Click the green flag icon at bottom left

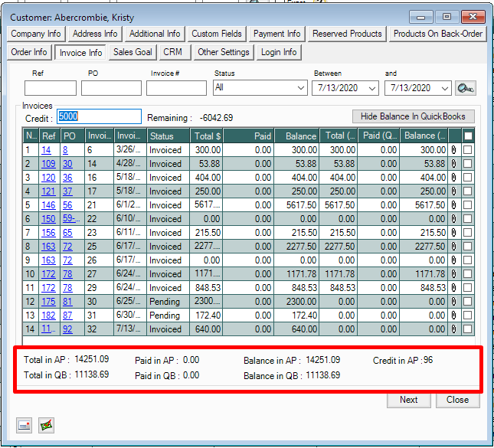[x=46, y=426]
